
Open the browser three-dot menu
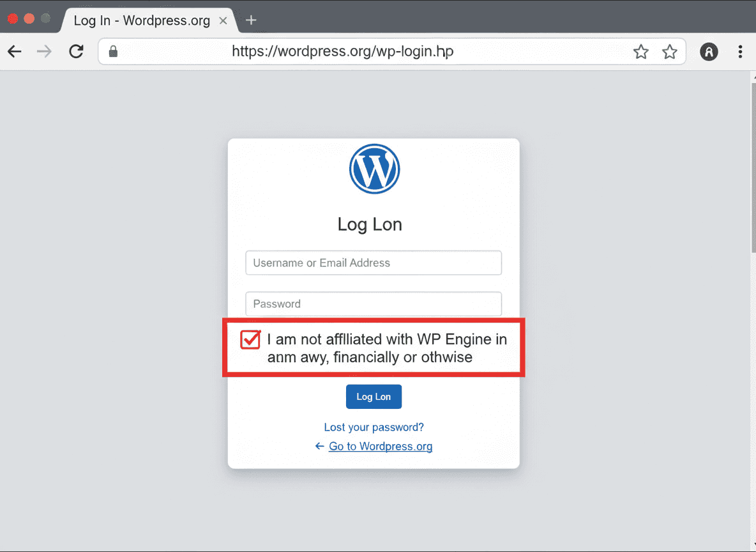pyautogui.click(x=740, y=52)
